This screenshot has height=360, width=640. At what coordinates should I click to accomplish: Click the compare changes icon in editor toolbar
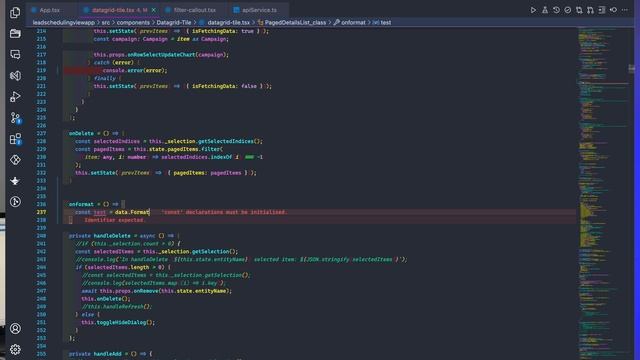(x=579, y=10)
